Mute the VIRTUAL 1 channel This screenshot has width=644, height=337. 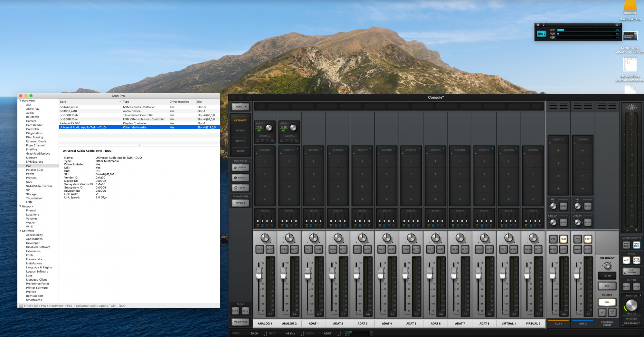(x=514, y=249)
